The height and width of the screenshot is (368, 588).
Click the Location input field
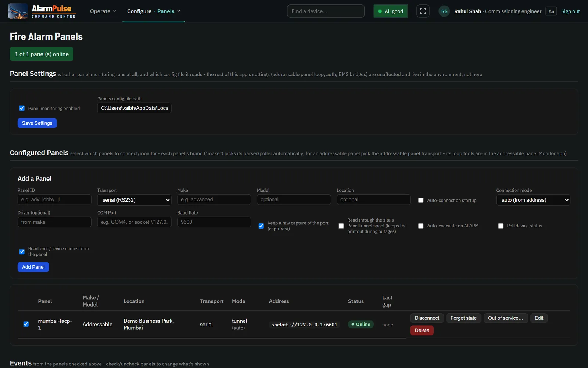click(373, 199)
